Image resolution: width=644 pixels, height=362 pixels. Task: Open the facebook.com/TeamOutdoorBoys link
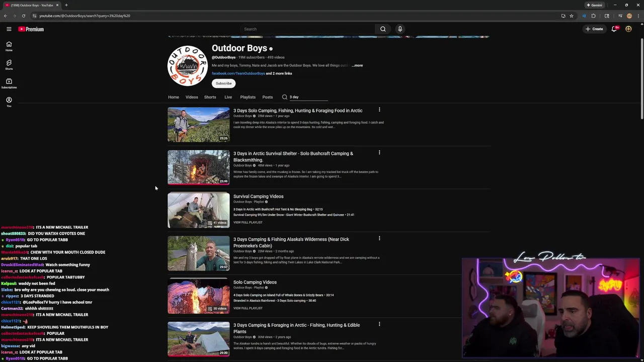(x=238, y=73)
